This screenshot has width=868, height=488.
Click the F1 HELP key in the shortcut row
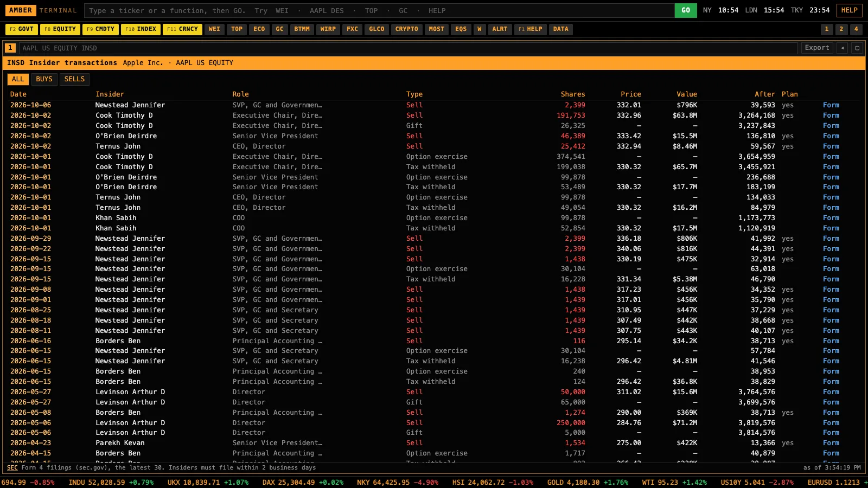click(x=530, y=29)
